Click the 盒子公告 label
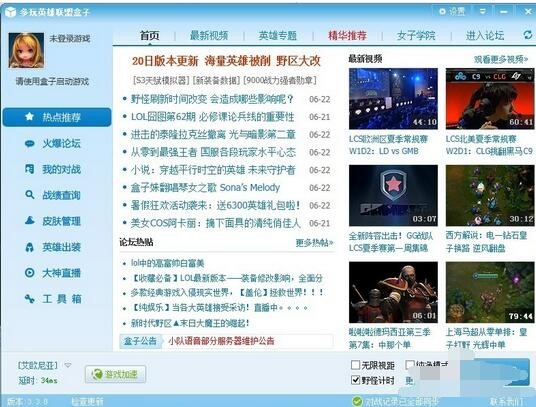The image size is (536, 407). click(140, 341)
